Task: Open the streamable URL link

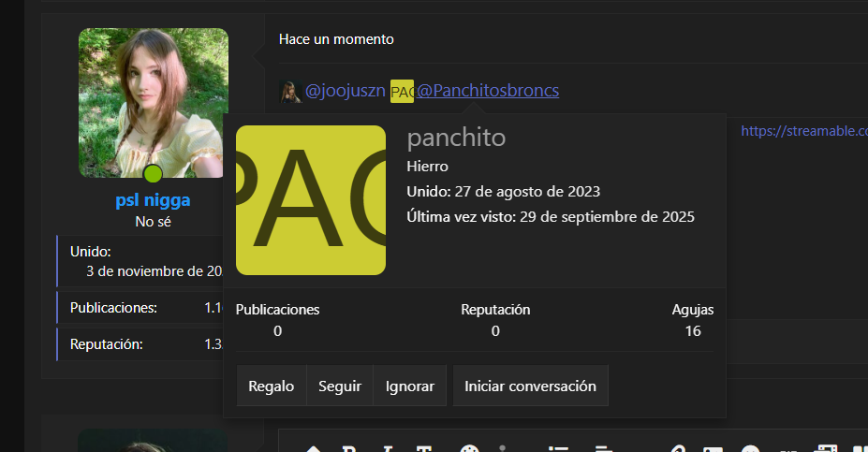Action: click(804, 131)
